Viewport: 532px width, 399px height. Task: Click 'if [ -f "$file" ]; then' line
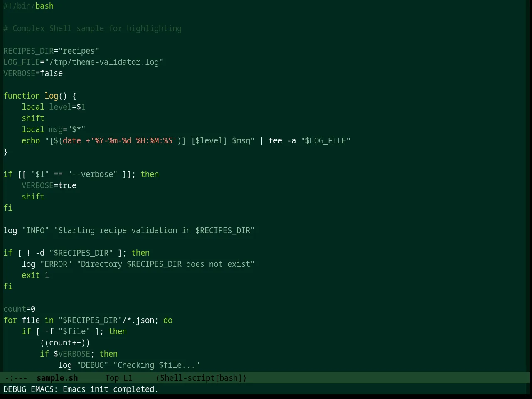pos(74,331)
